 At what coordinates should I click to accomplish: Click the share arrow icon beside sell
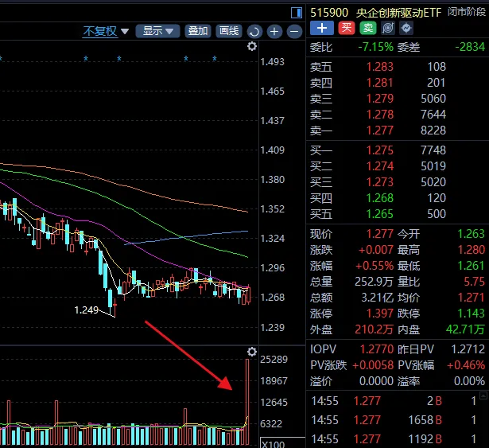[406, 28]
